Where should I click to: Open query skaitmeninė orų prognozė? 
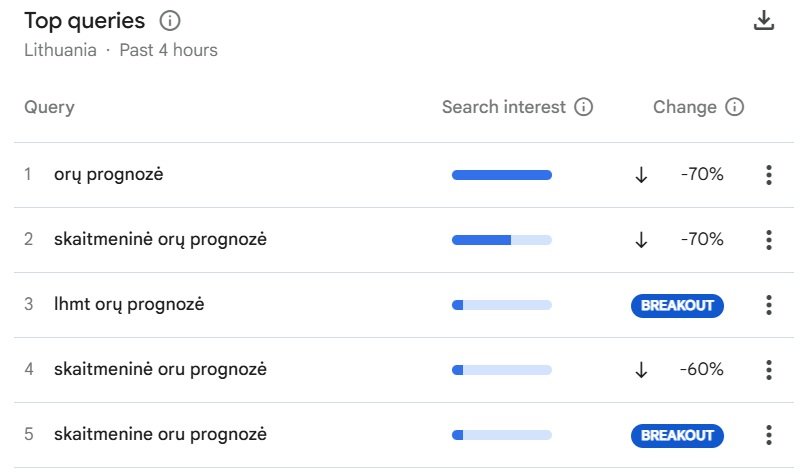click(161, 239)
